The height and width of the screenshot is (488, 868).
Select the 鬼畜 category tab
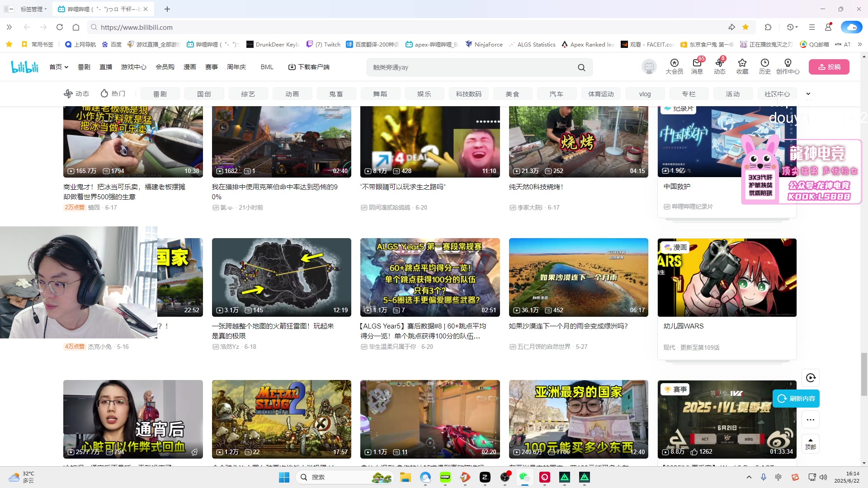click(x=336, y=94)
